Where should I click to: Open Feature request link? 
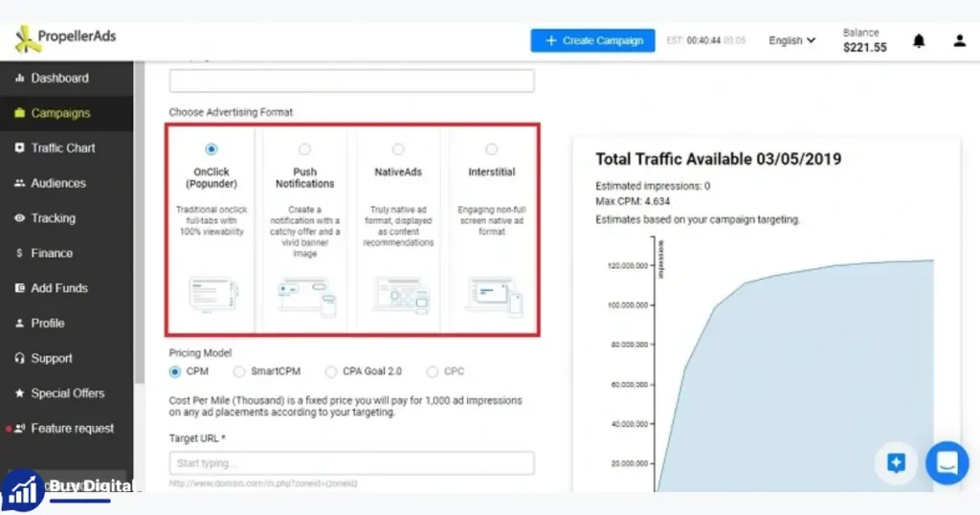coord(66,428)
